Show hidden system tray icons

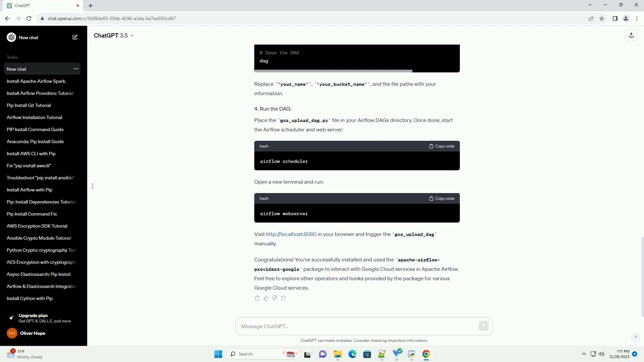[584, 354]
